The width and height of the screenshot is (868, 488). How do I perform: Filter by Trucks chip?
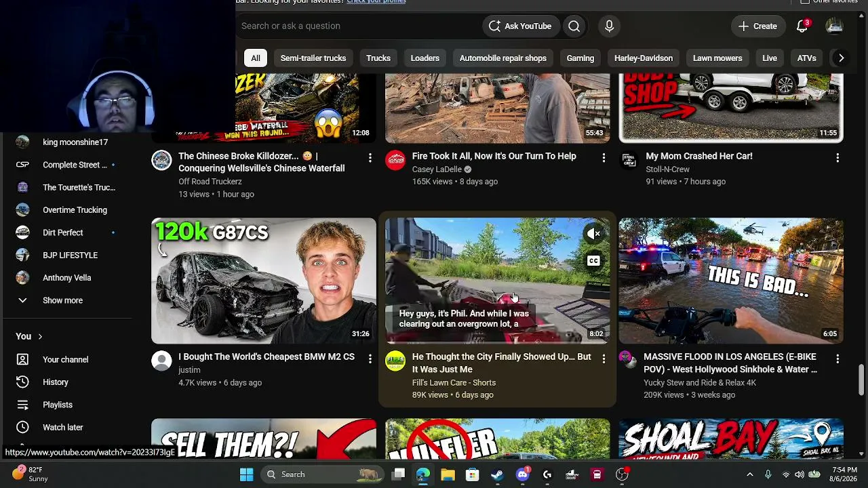(378, 58)
